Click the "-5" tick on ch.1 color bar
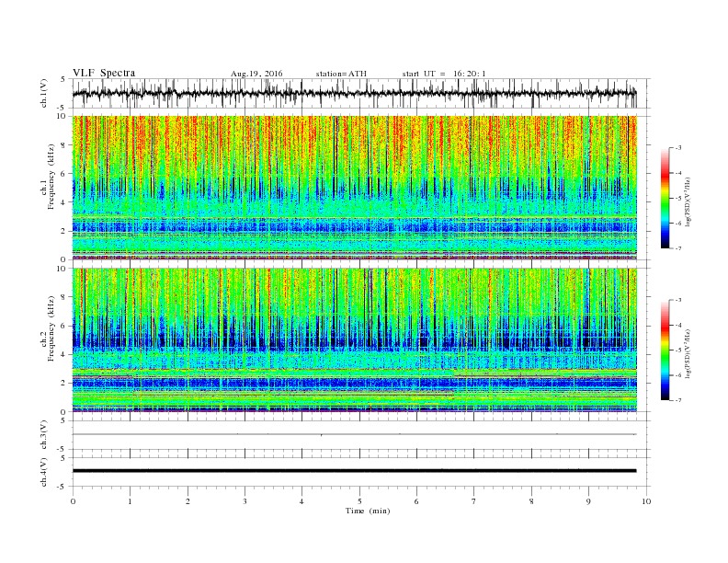Screen dimensions: 728x563 (x=678, y=199)
